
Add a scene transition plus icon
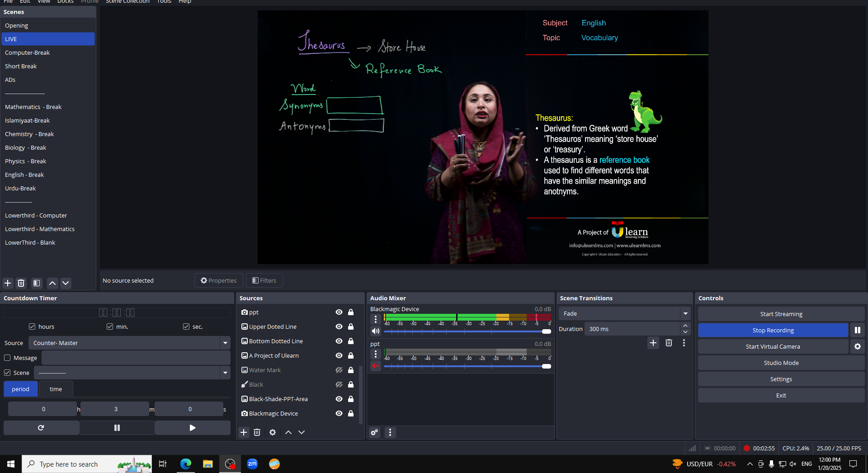pos(653,343)
